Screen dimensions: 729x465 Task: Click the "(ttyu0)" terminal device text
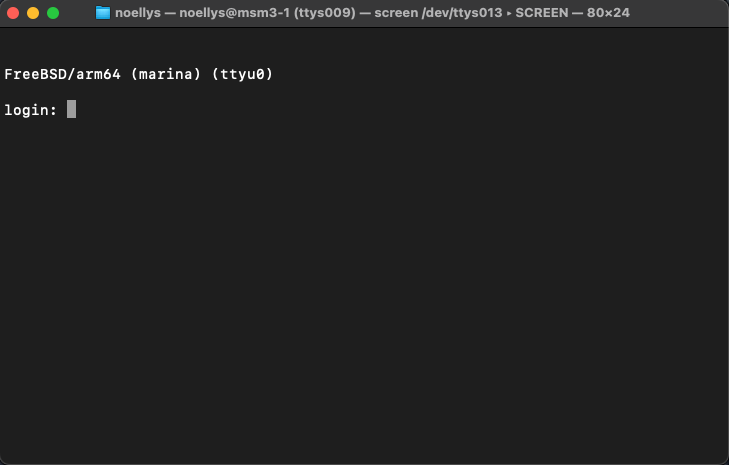coord(240,75)
